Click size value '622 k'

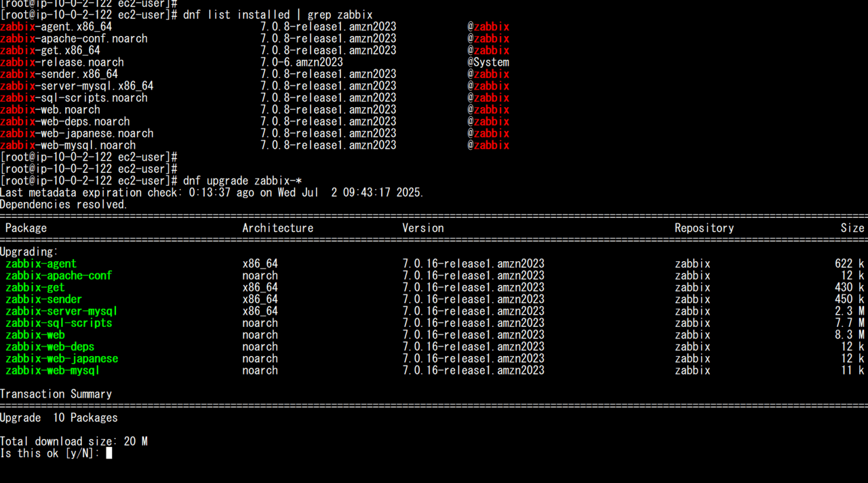(850, 263)
